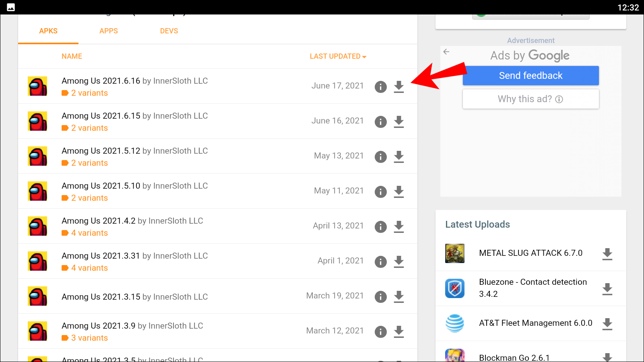Download METAL SLUG ATTACK 6.7.0
Screen dimensions: 644x362
[x=607, y=254]
